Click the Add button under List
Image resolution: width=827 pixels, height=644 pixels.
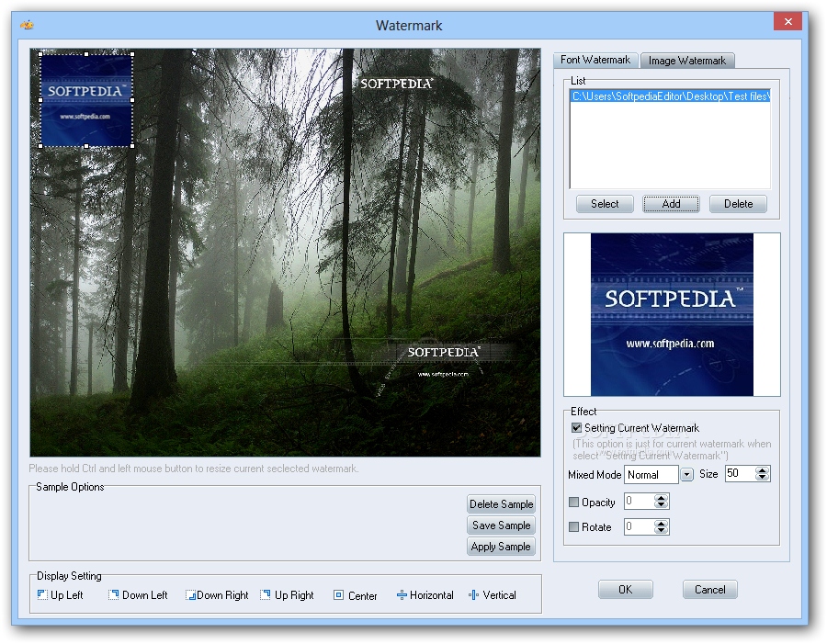(x=671, y=204)
